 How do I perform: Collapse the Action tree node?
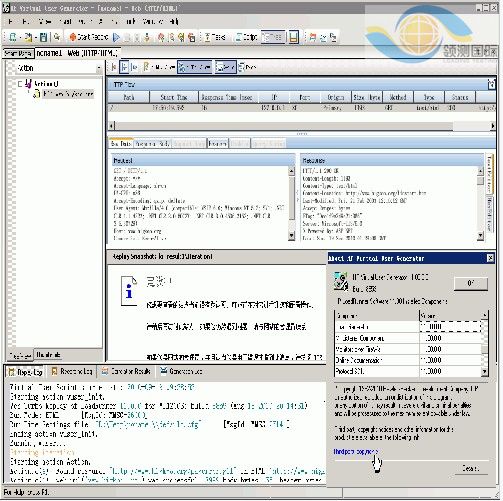click(20, 84)
